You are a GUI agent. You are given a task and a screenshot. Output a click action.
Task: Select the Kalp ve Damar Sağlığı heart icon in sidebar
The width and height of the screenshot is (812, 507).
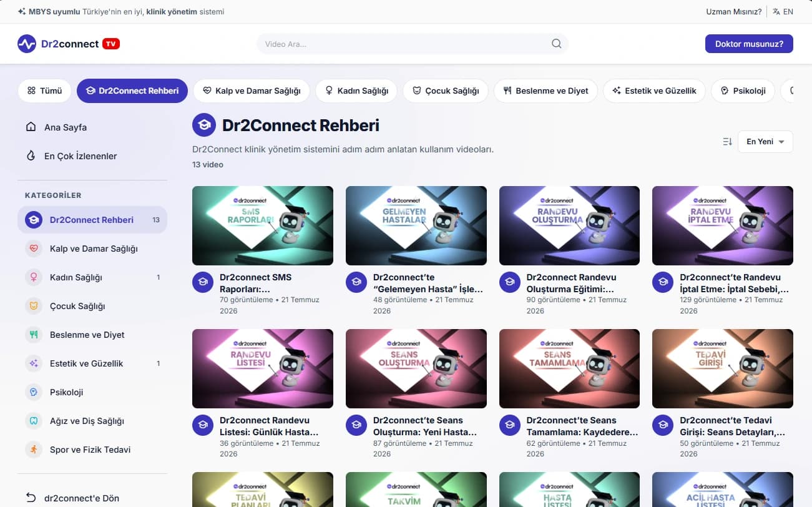(34, 249)
